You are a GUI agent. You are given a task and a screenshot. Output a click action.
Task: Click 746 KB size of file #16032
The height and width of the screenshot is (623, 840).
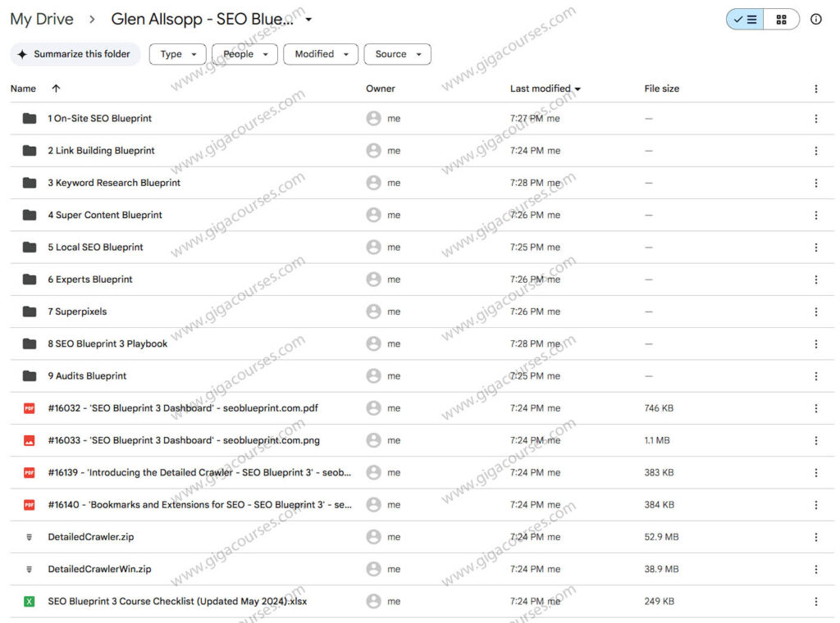coord(659,408)
